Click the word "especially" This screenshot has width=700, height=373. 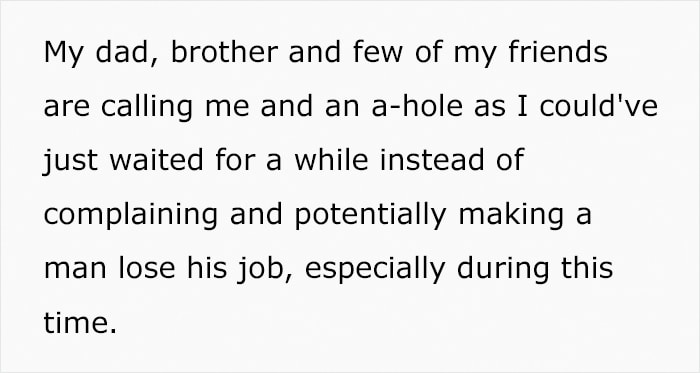375,269
